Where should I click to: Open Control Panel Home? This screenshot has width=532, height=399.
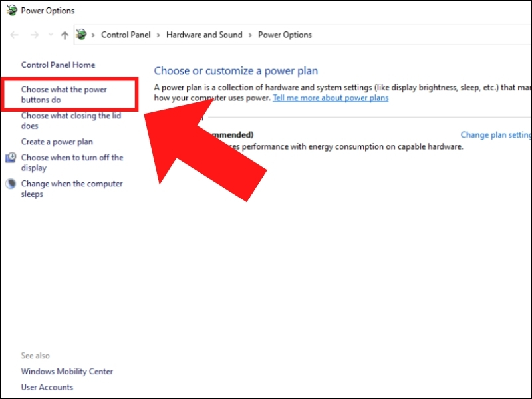coord(58,65)
